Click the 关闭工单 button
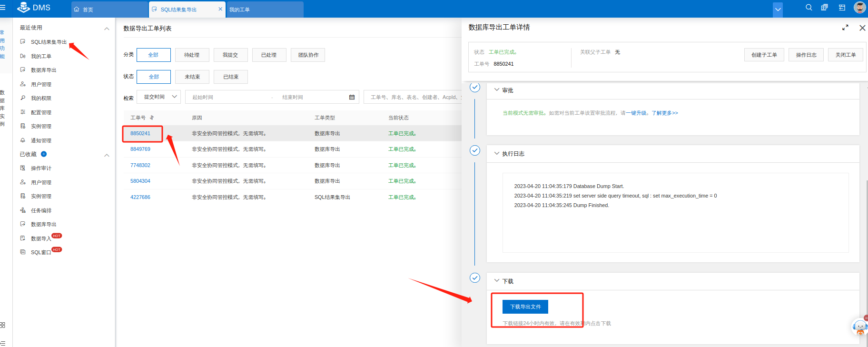 (846, 55)
